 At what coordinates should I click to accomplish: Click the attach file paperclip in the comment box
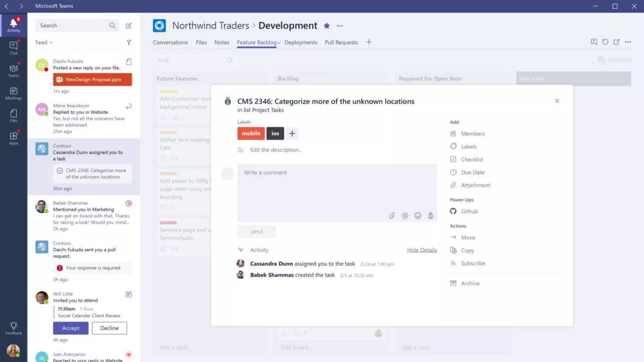click(x=392, y=216)
